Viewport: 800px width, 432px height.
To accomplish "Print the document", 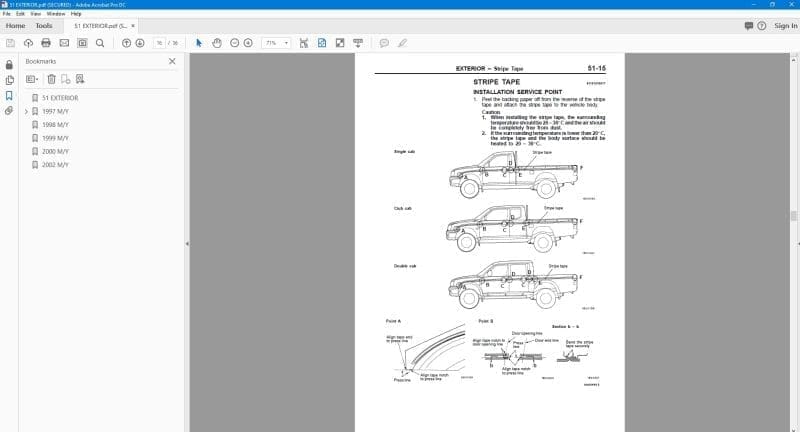I will (46, 43).
